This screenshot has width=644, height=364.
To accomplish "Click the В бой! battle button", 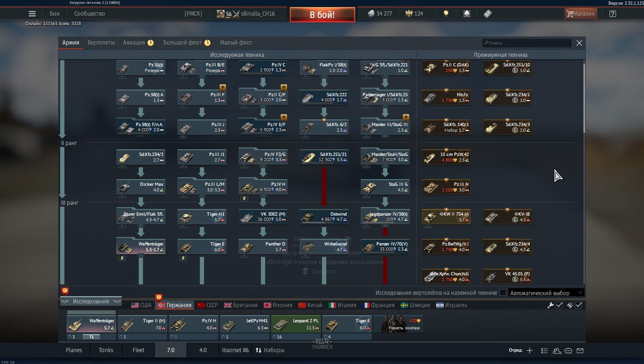I will point(322,15).
